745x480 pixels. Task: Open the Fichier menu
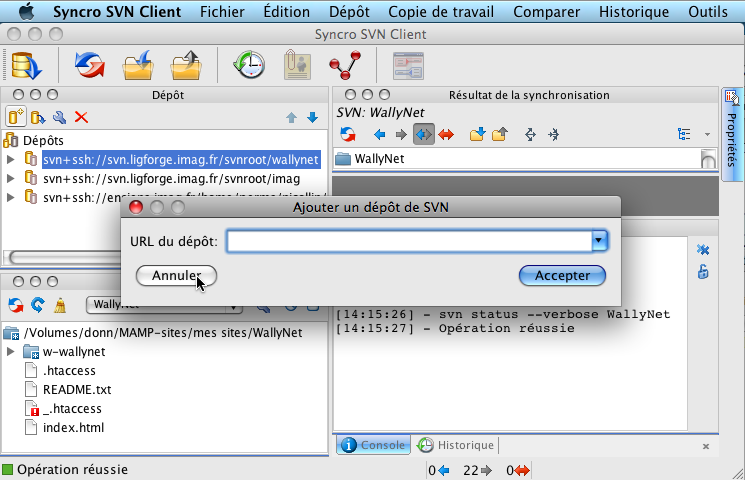click(x=222, y=11)
